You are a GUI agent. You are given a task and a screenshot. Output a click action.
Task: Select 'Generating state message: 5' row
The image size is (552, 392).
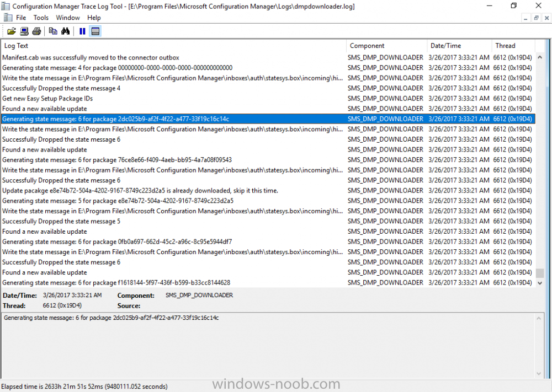(x=268, y=201)
